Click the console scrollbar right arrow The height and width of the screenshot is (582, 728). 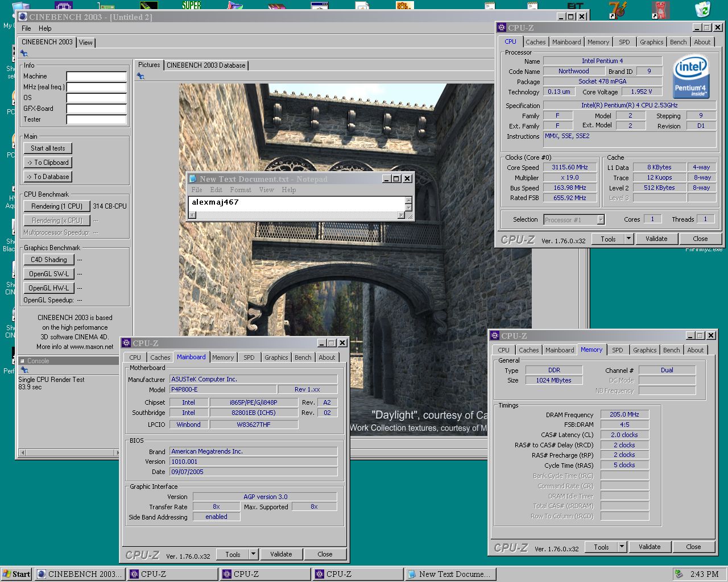117,453
